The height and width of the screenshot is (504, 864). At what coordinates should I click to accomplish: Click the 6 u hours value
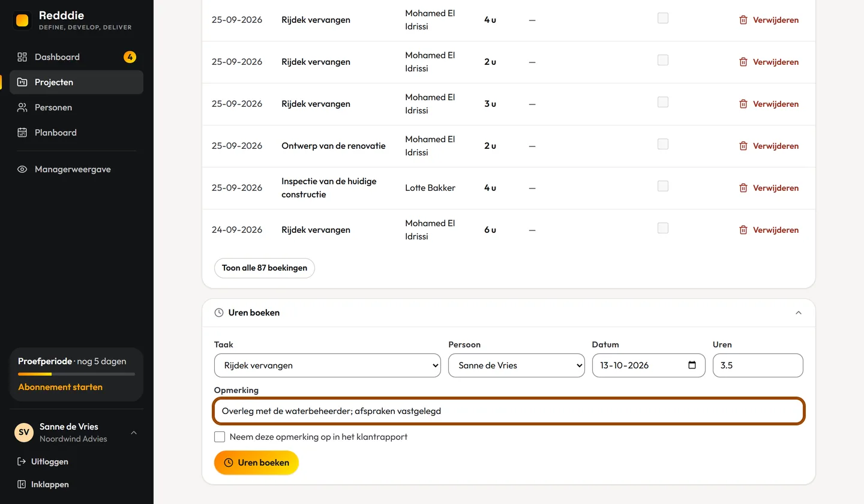[x=490, y=230]
